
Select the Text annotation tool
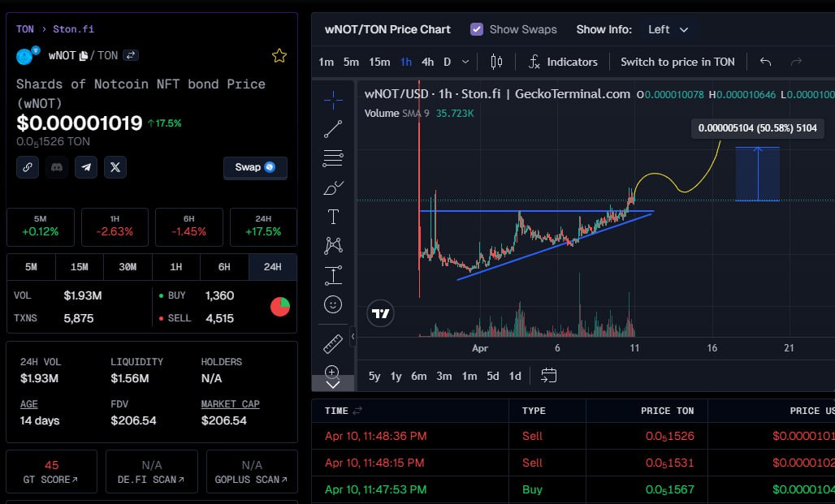click(x=333, y=217)
